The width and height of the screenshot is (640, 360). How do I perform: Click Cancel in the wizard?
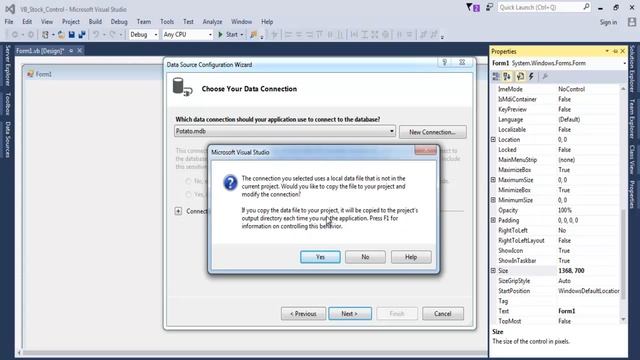click(x=443, y=314)
